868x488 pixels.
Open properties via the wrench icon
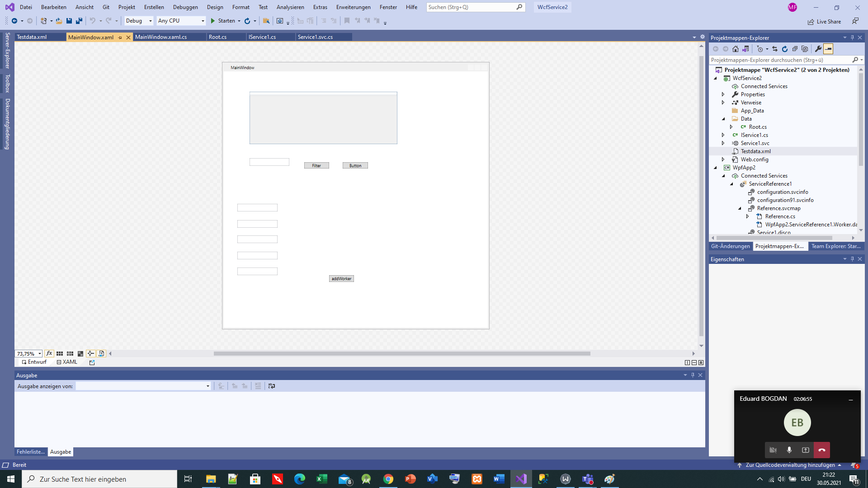pyautogui.click(x=818, y=49)
